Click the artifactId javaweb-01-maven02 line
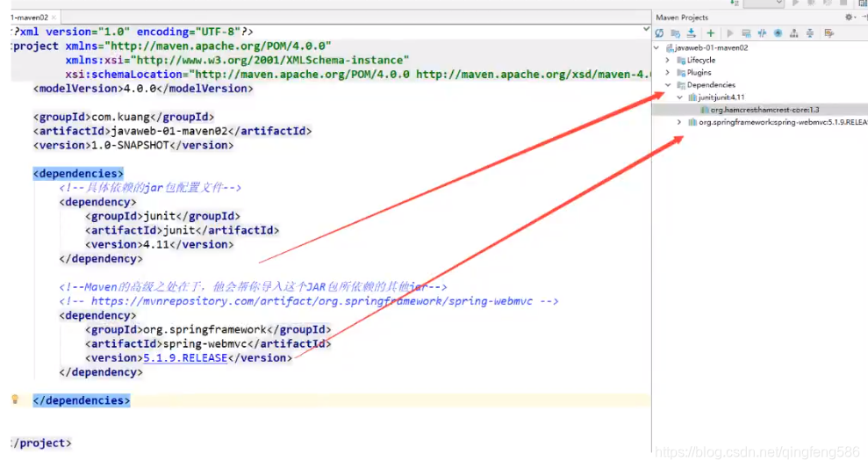Image resolution: width=868 pixels, height=468 pixels. 172,131
